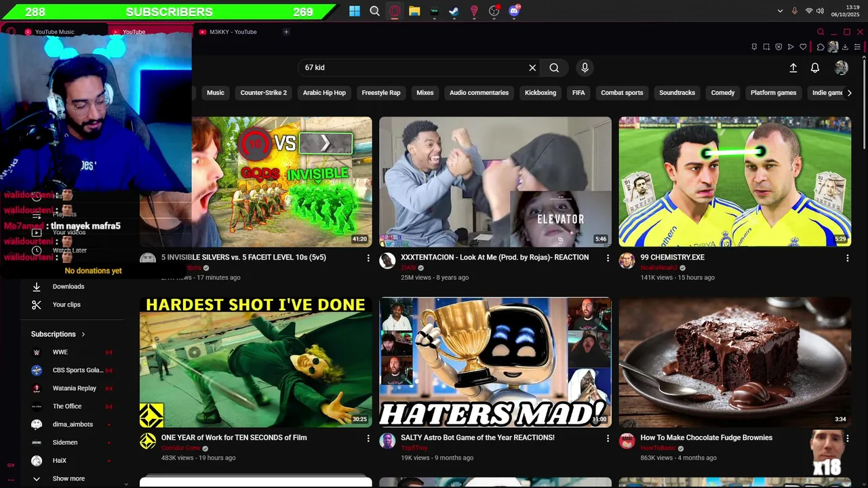Open Opera GX easy setup menu icon
The width and height of the screenshot is (868, 488).
(856, 47)
